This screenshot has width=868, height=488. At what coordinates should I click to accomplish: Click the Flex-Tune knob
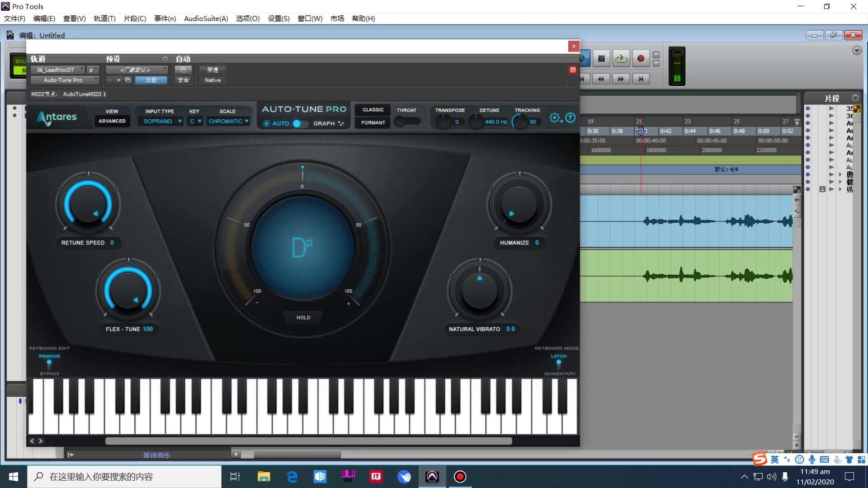(x=128, y=290)
